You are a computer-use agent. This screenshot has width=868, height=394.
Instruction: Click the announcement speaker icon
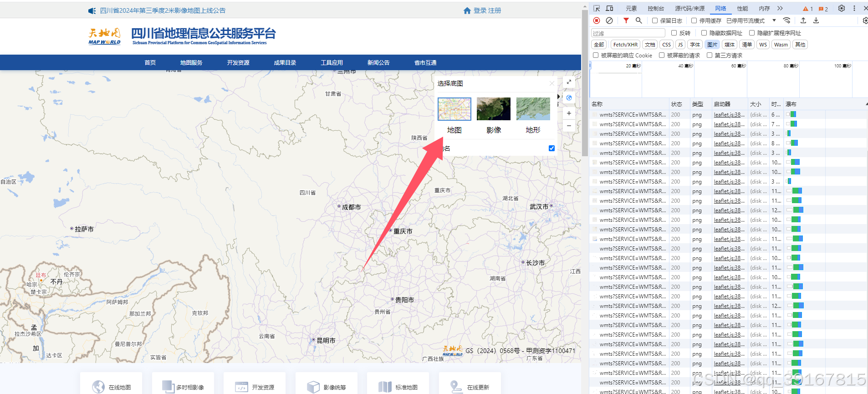pyautogui.click(x=92, y=10)
